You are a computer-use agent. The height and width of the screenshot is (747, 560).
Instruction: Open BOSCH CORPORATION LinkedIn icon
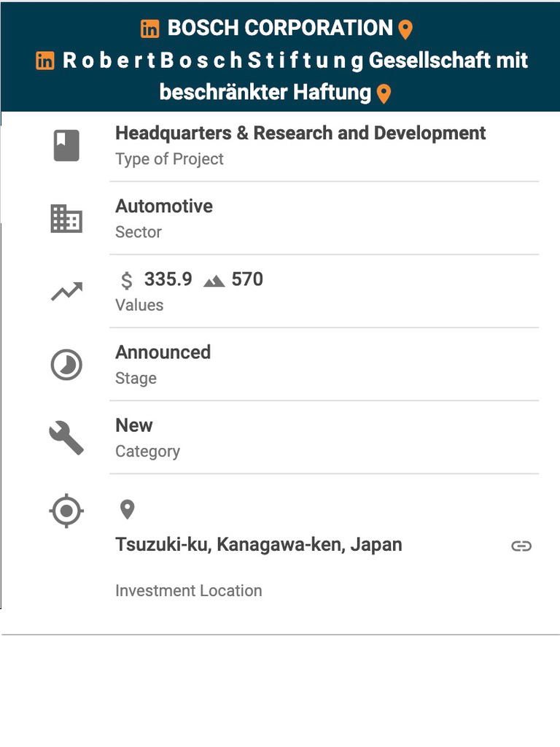point(149,29)
